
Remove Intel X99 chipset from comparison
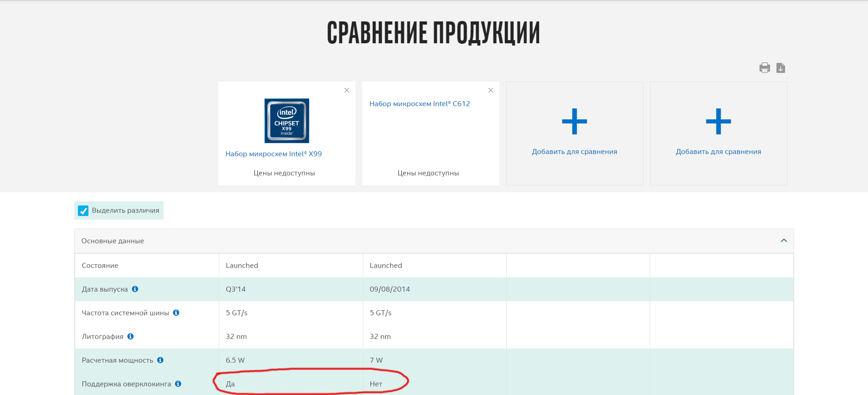coord(347,90)
